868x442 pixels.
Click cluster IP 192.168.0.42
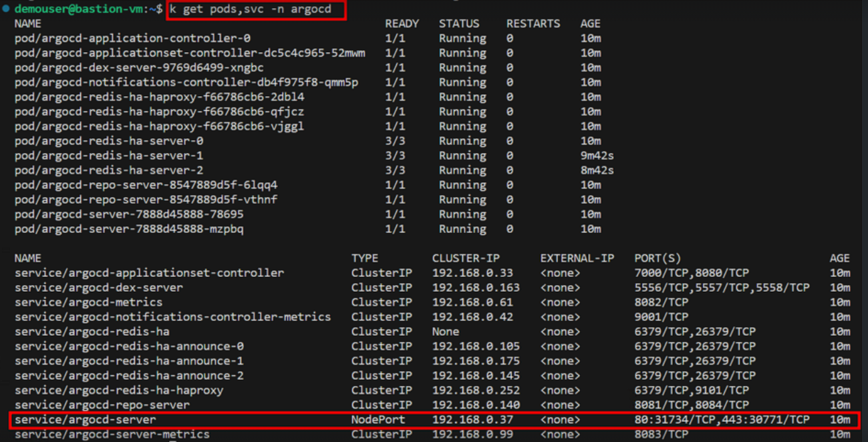pyautogui.click(x=472, y=316)
